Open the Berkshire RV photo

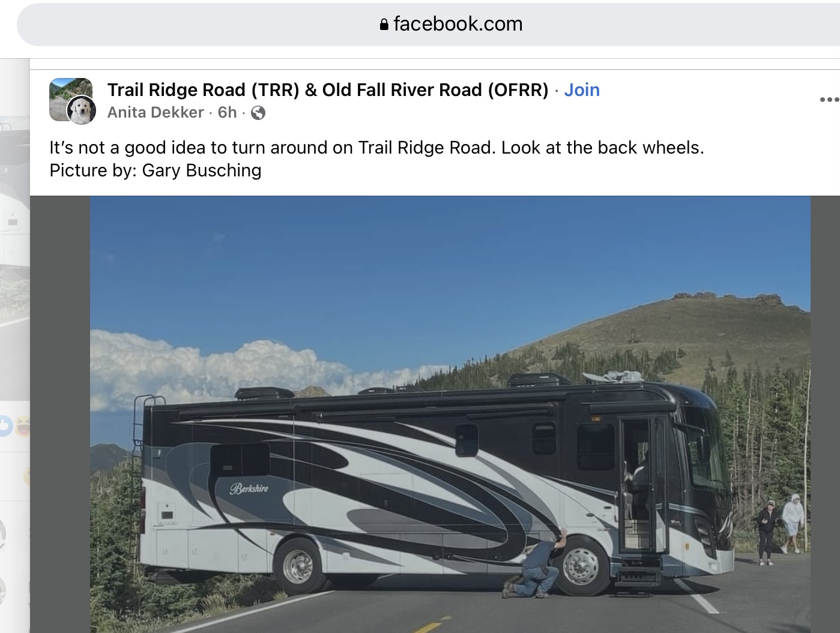(x=450, y=414)
